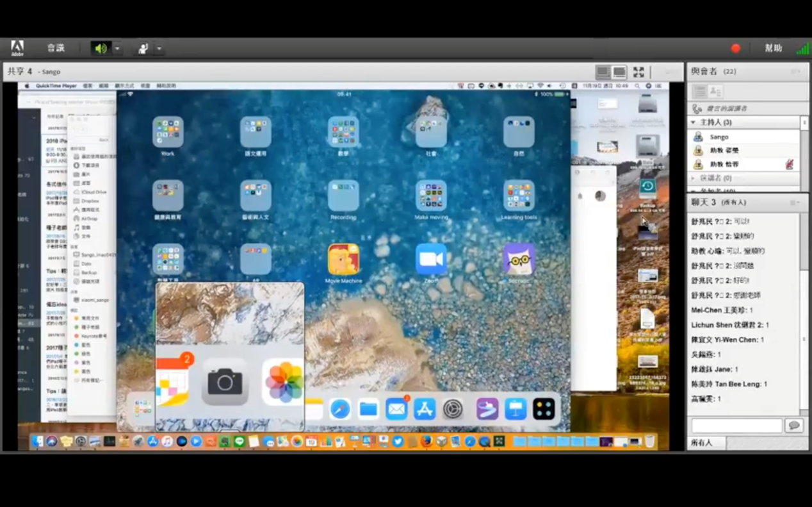Image resolution: width=812 pixels, height=507 pixels.
Task: Open Camera app in expanded dock folder
Action: coord(225,382)
